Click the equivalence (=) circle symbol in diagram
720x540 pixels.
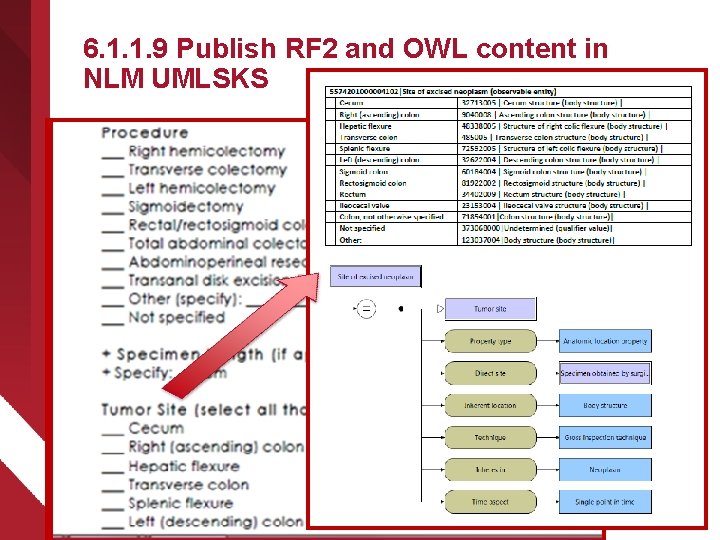pos(366,309)
